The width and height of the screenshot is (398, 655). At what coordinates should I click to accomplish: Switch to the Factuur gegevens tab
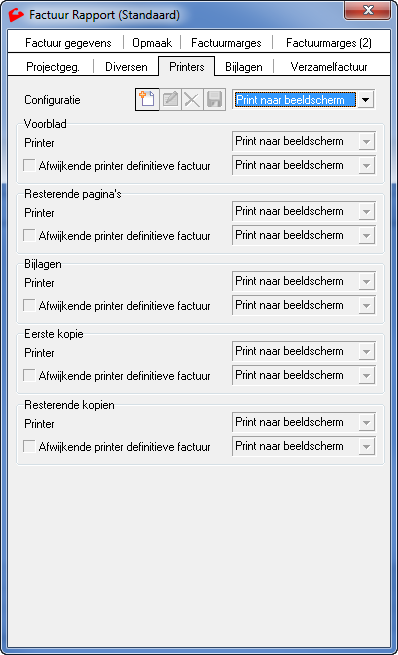[68, 43]
